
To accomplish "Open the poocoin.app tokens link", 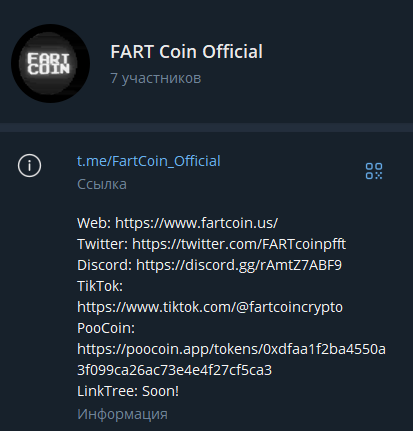I will click(231, 349).
